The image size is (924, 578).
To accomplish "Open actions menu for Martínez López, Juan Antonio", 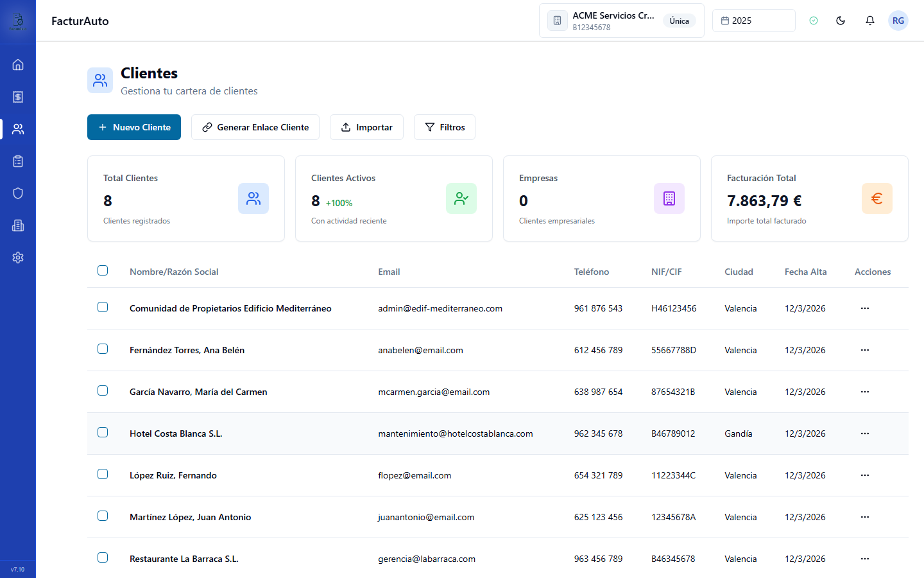I will tap(865, 517).
